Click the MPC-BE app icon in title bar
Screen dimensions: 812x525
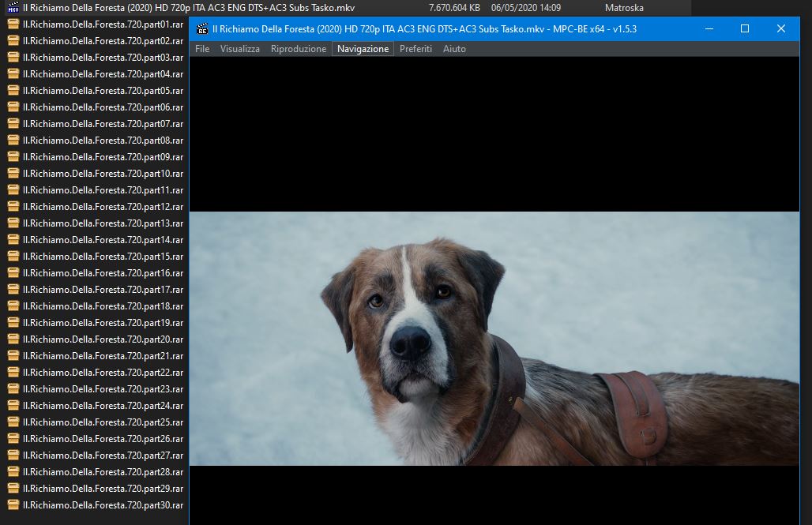click(202, 29)
